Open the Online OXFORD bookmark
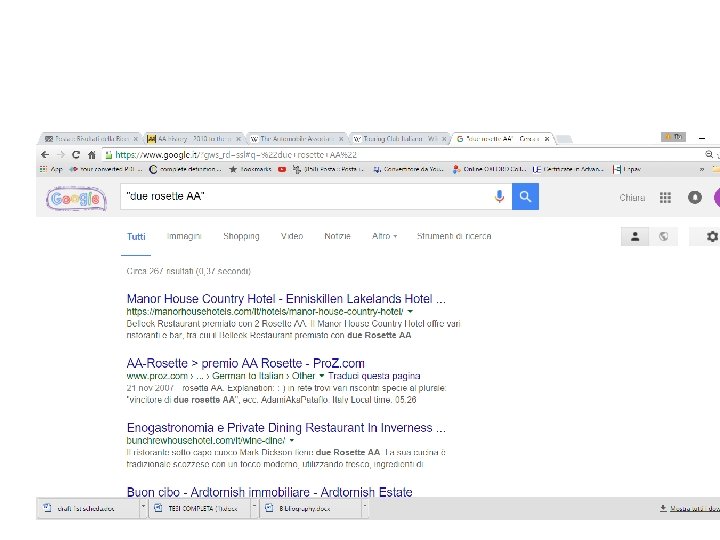Image resolution: width=720 pixels, height=540 pixels. click(489, 169)
